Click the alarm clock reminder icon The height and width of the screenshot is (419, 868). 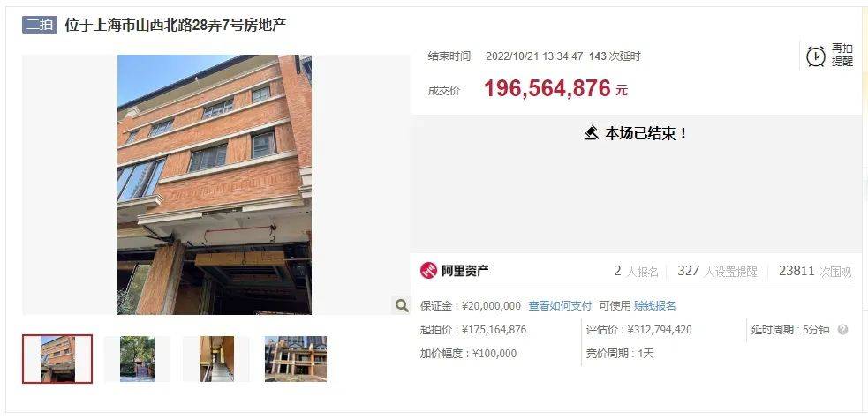pos(815,56)
